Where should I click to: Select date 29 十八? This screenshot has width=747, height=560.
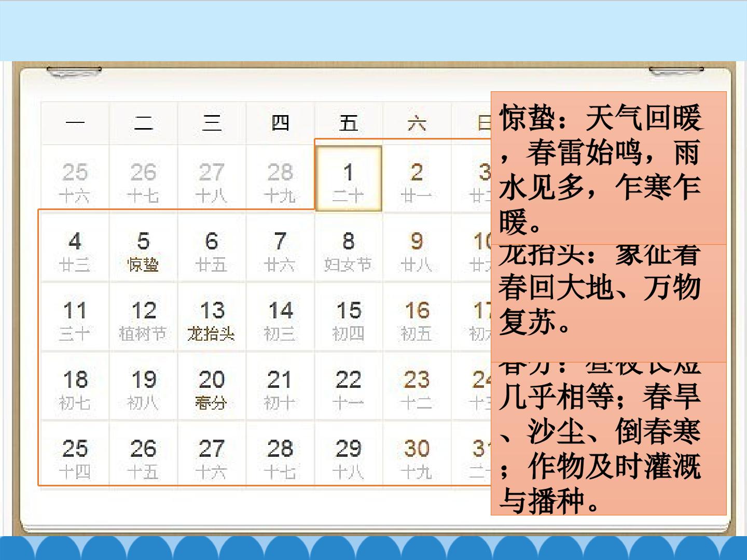point(349,455)
